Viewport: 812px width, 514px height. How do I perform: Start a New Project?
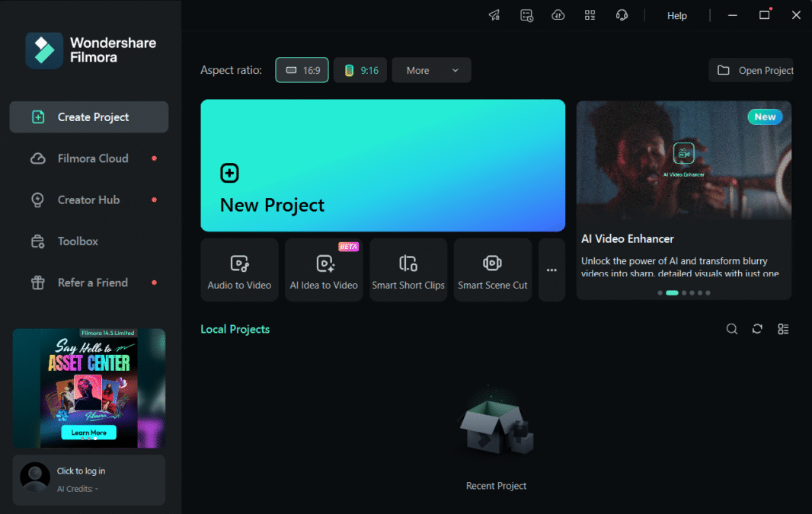pos(382,166)
